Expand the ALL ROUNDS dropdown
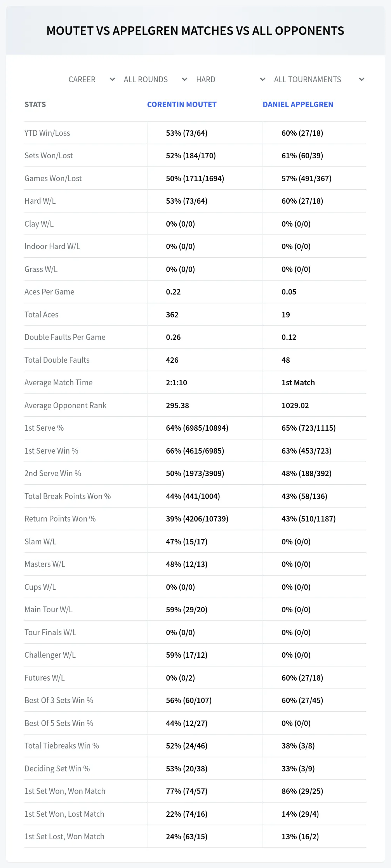The image size is (391, 868). coord(155,80)
